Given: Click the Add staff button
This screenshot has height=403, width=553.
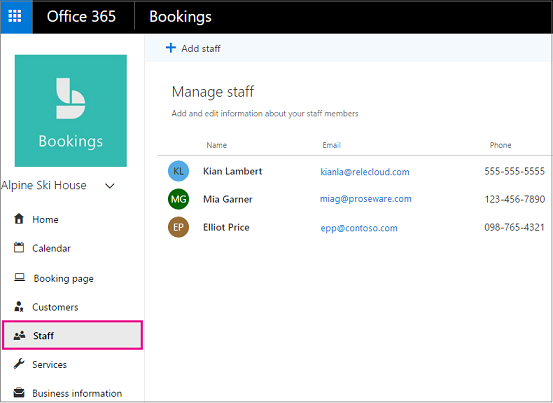Looking at the screenshot, I should (193, 48).
